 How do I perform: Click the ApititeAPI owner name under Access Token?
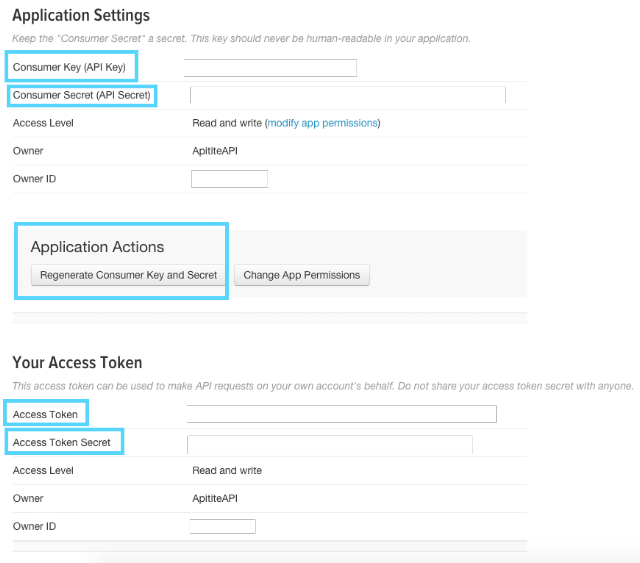click(x=215, y=498)
